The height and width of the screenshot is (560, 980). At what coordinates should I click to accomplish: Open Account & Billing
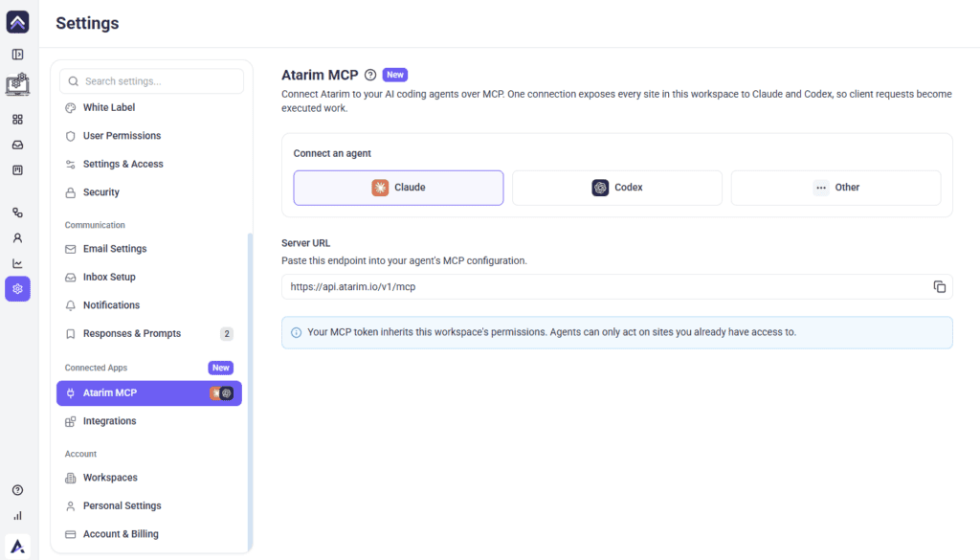pos(148,534)
